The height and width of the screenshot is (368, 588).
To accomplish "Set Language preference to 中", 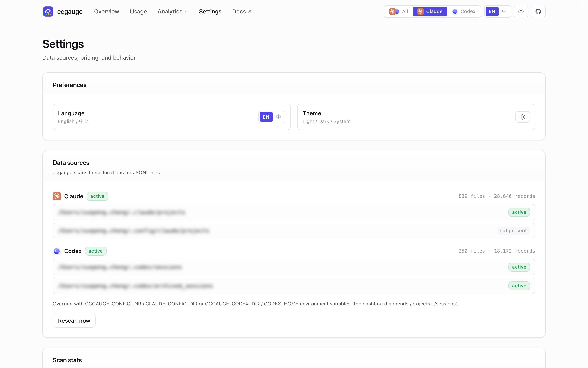I will (278, 117).
